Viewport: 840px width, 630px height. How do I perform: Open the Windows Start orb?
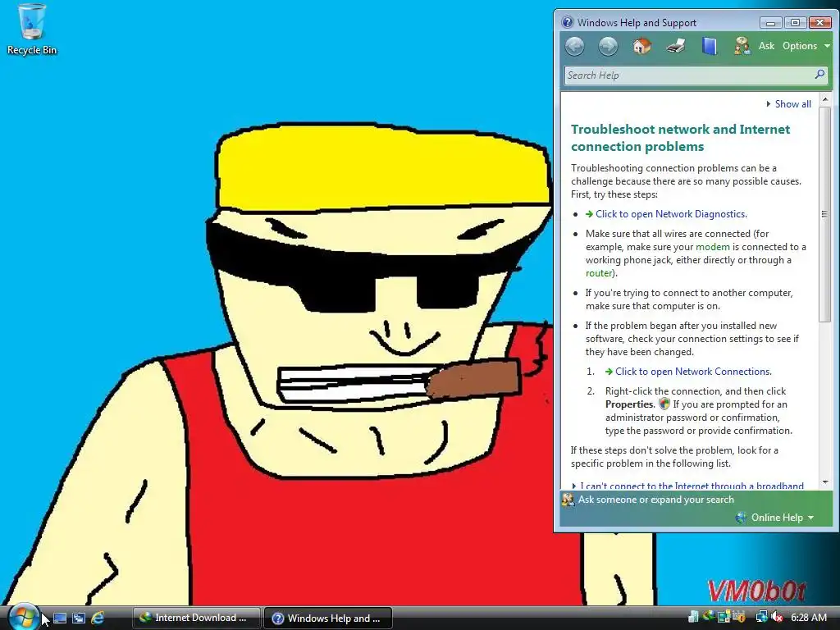coord(23,617)
